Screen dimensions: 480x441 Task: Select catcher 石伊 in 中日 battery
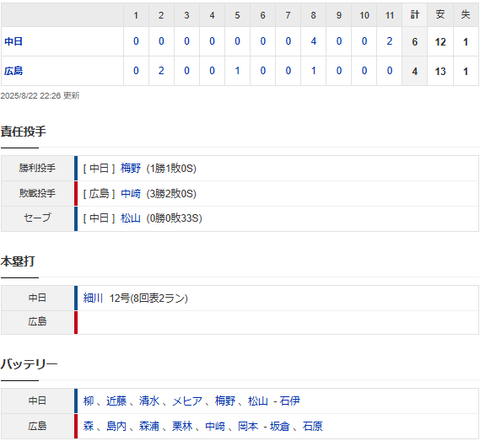(290, 401)
